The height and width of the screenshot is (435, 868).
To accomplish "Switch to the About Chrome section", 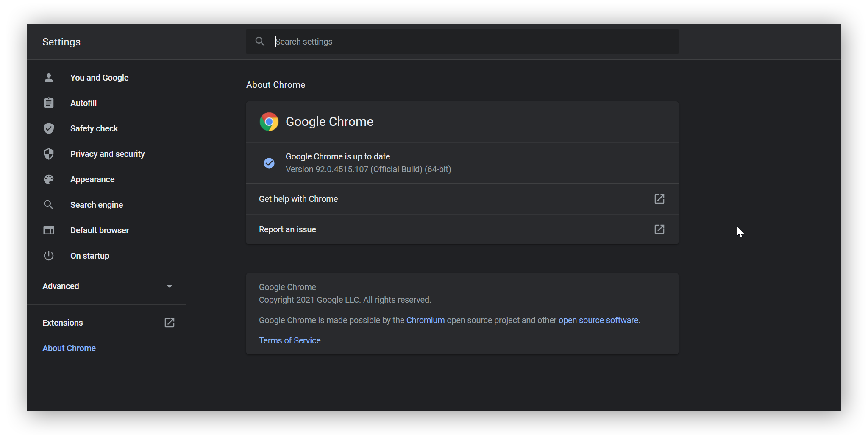I will tap(69, 348).
